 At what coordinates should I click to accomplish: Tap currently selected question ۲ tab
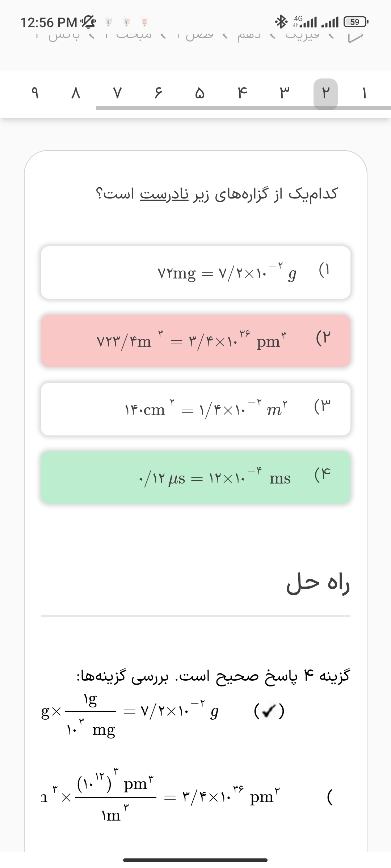tap(325, 94)
